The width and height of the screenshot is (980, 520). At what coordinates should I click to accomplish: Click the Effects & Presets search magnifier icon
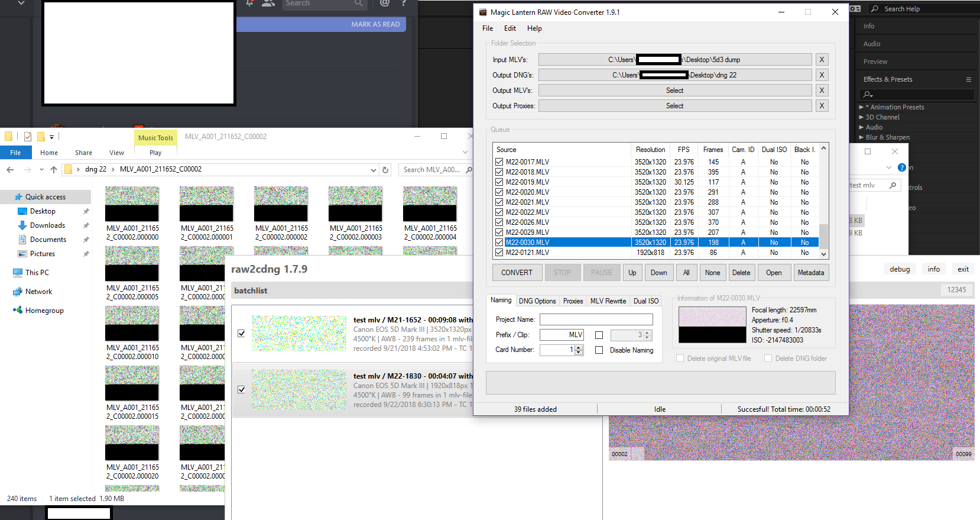(868, 95)
